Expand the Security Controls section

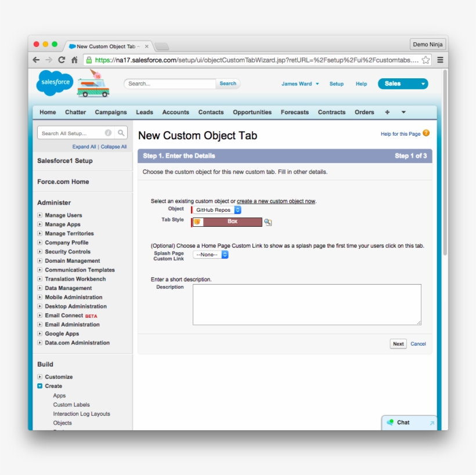pos(41,252)
